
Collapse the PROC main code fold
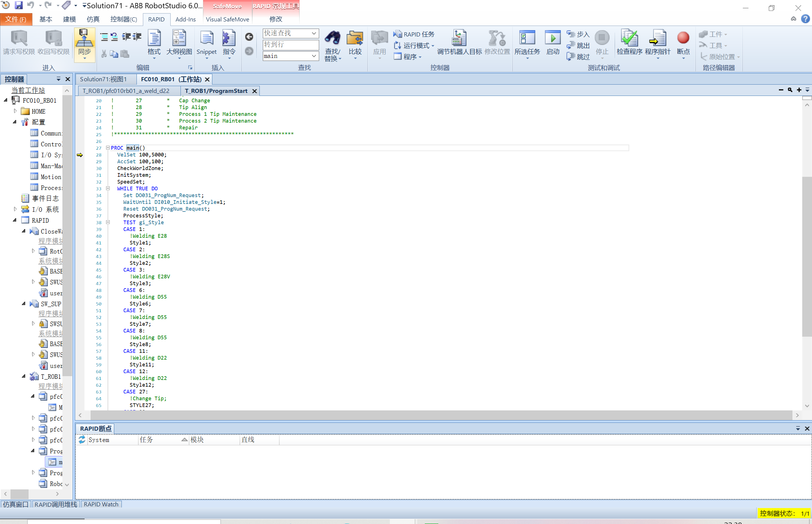point(108,148)
